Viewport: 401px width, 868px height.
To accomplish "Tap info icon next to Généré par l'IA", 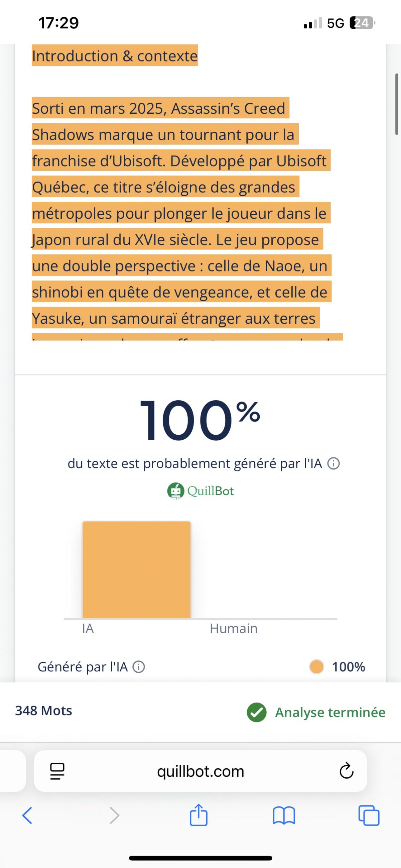I will pyautogui.click(x=139, y=667).
